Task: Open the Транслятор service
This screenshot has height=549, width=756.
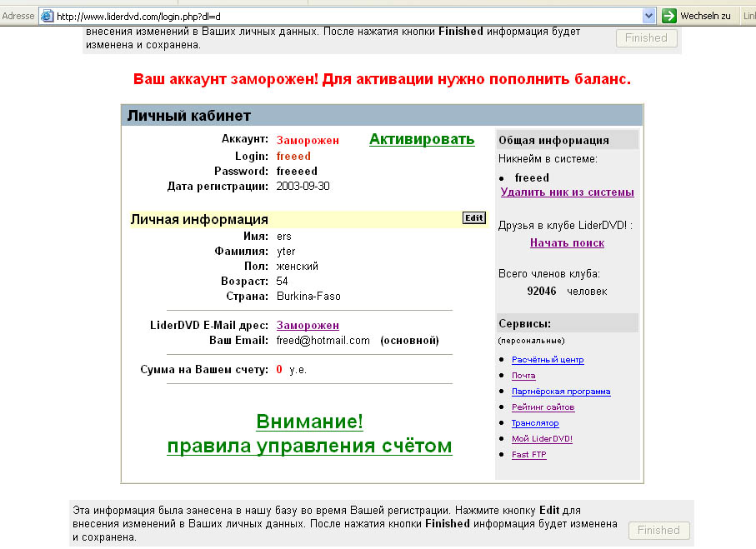Action: [x=535, y=423]
